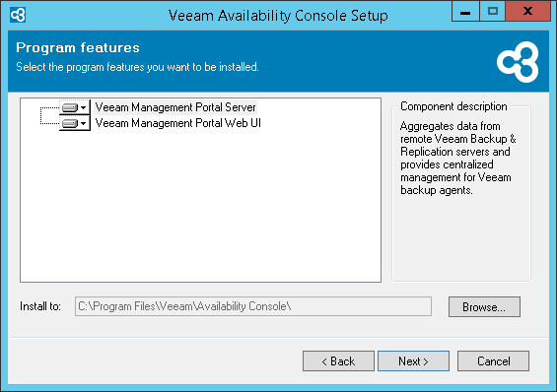Viewport: 557px width, 392px height.
Task: Select Veeam Management Portal Web UI tree item
Action: [x=178, y=123]
